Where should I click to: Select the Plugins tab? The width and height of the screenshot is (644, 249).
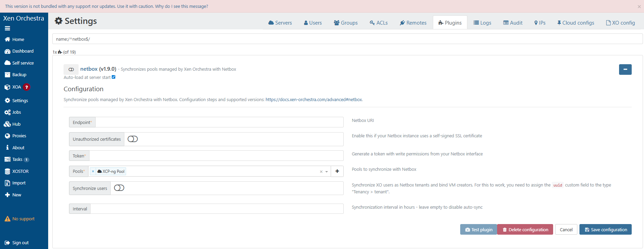(450, 23)
